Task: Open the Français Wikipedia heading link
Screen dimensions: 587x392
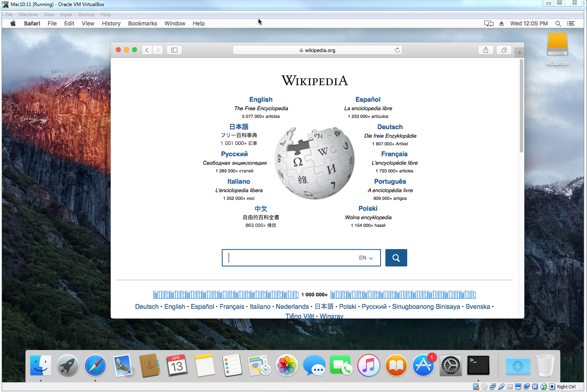Action: (x=394, y=154)
